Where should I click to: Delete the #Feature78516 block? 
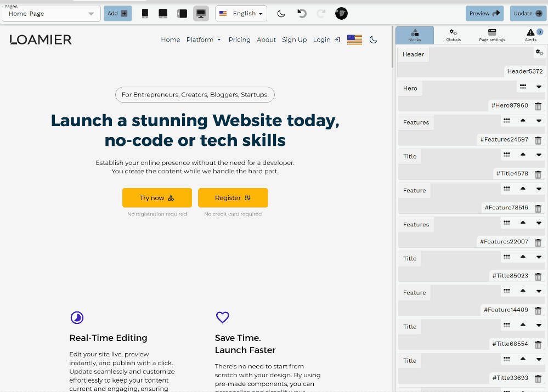[x=538, y=208]
